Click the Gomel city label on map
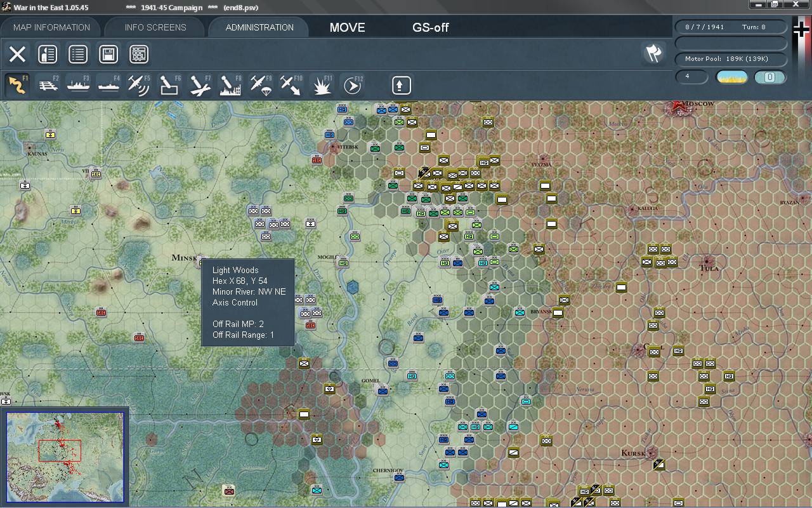This screenshot has width=812, height=508. coord(370,381)
